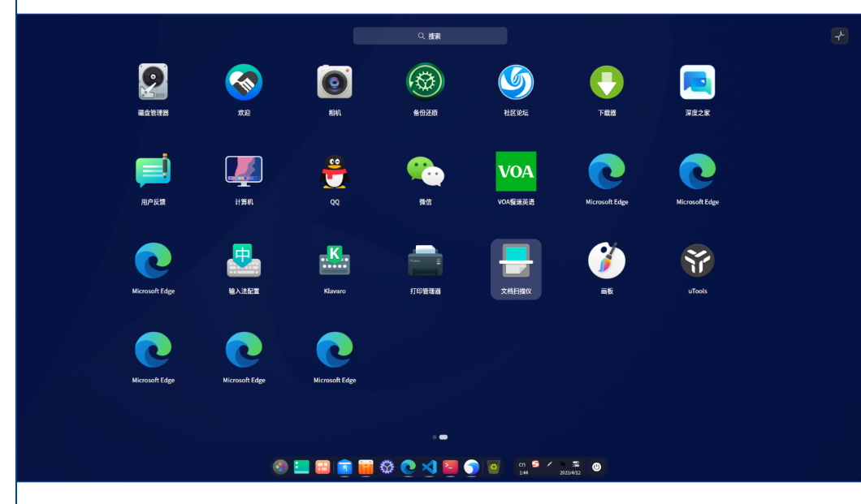Open 输入法配置 input method settings
Screen dimensions: 861x504
244,261
